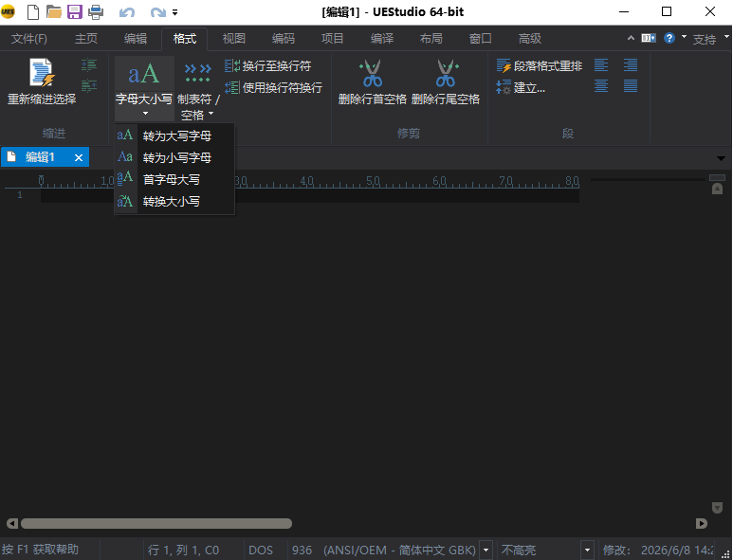Click the vertical scrollbar up arrow
733x560 pixels.
click(x=717, y=190)
